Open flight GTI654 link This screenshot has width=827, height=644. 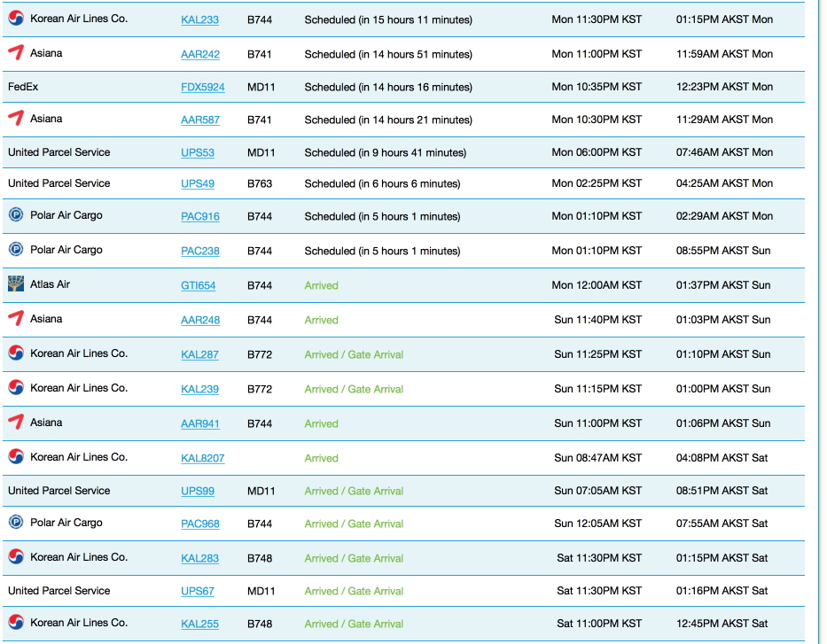coord(198,285)
